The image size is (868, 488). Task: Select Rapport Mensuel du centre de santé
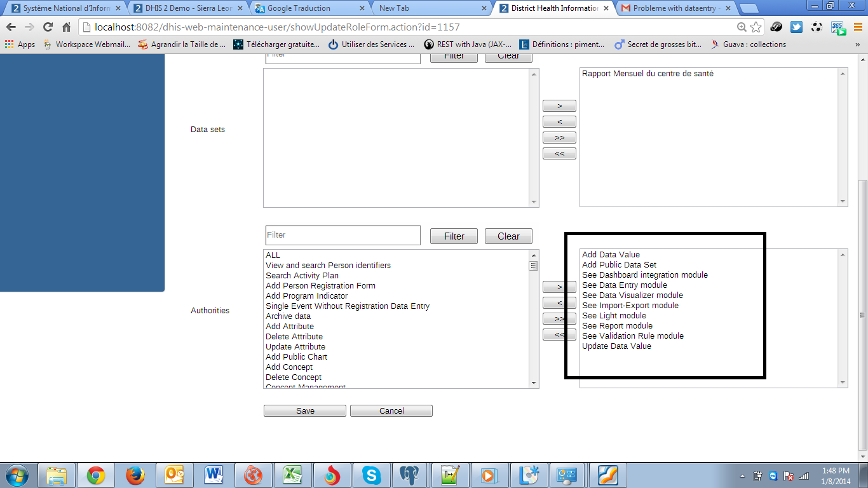(x=648, y=74)
